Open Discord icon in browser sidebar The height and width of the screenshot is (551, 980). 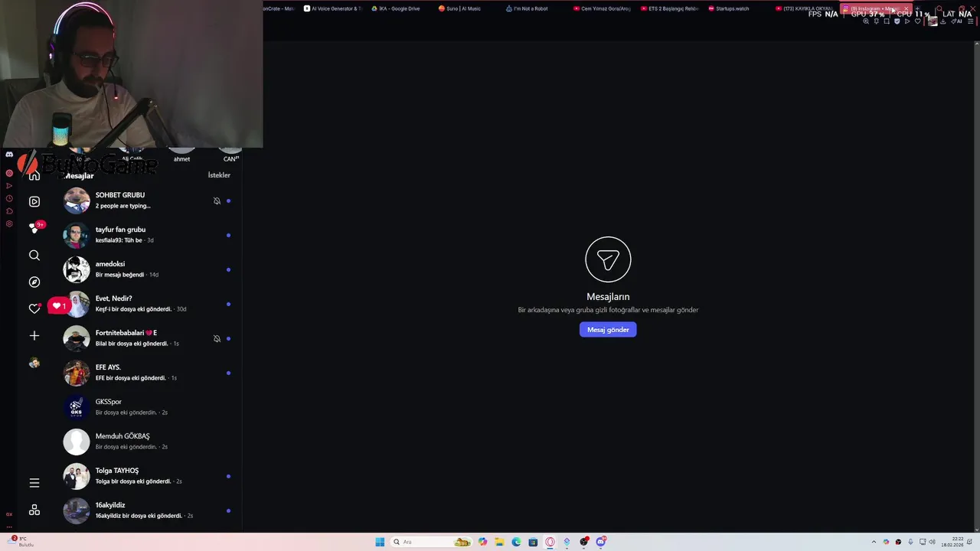(x=9, y=155)
